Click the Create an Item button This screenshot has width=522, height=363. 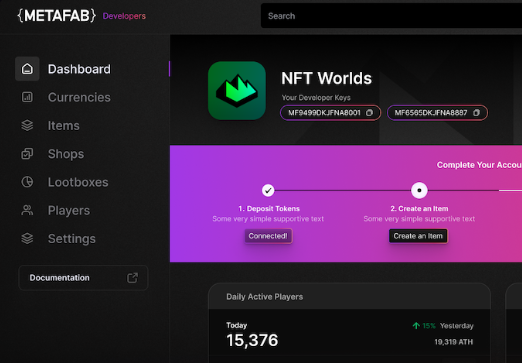pyautogui.click(x=418, y=236)
